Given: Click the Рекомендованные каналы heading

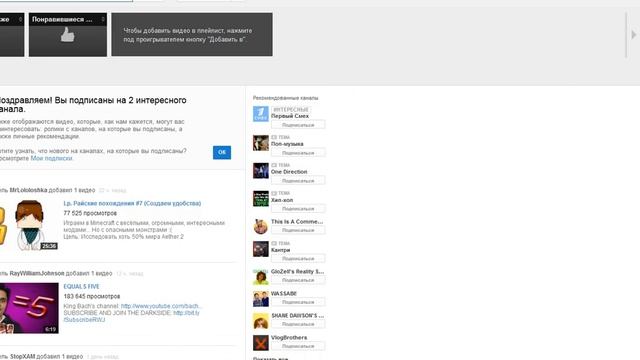Looking at the screenshot, I should 285,98.
